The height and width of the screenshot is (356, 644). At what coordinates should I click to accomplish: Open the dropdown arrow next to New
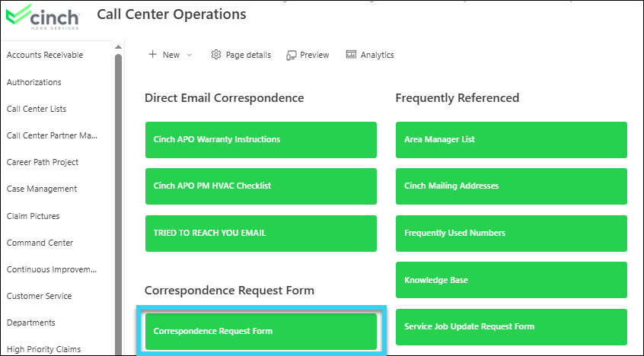[190, 55]
